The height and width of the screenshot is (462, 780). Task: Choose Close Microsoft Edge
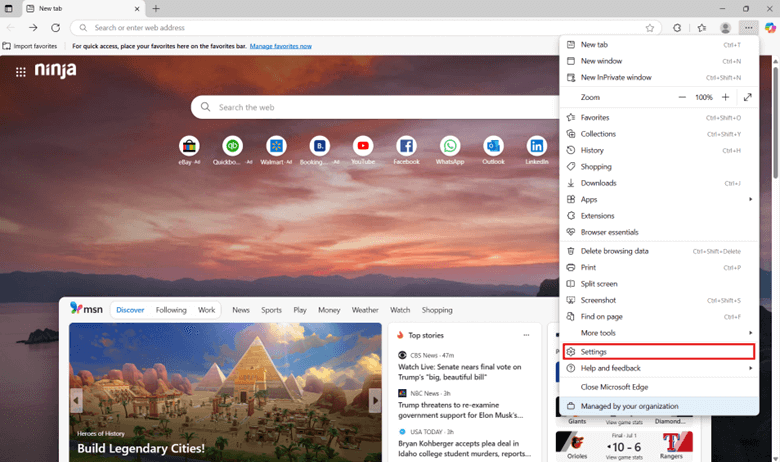[x=659, y=387]
